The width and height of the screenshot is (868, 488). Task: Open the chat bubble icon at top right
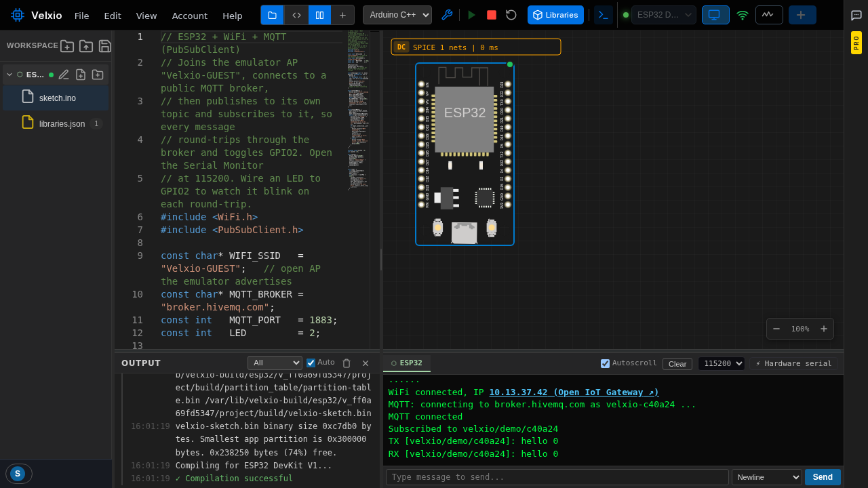point(856,15)
